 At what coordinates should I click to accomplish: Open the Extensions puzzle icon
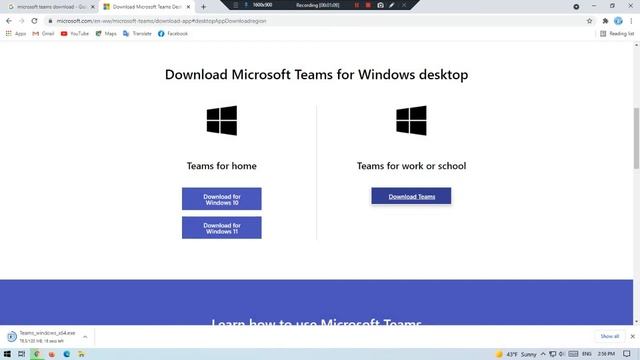[x=605, y=21]
